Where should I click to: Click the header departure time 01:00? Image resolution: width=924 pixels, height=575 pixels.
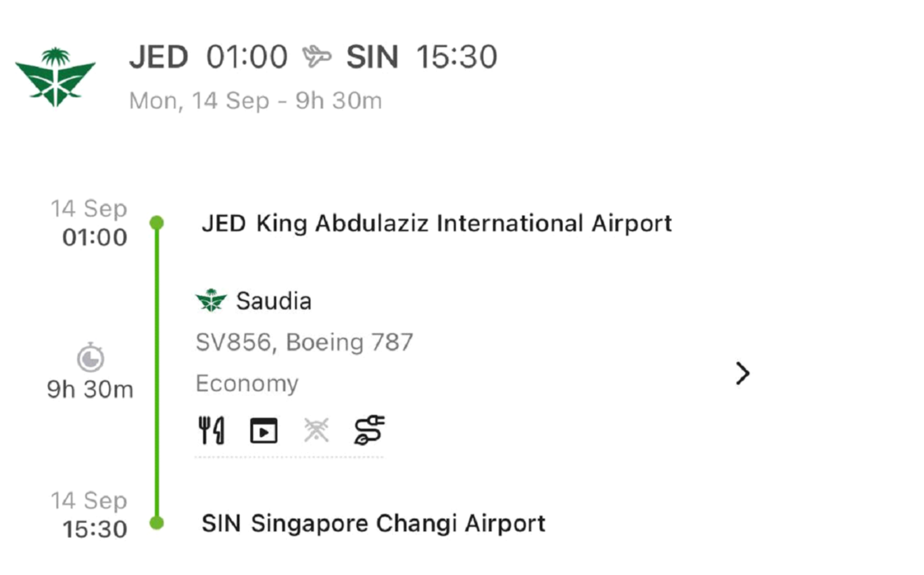[247, 57]
